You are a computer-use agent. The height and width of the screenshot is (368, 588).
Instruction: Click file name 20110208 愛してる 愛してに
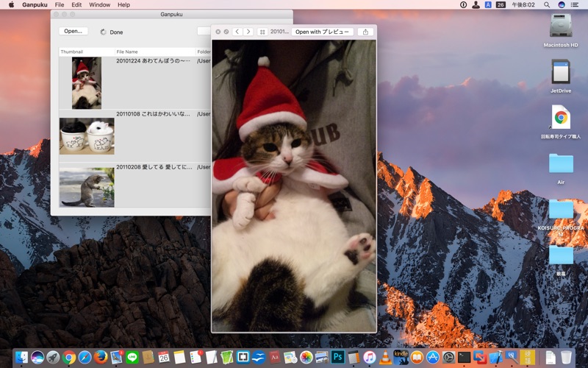pyautogui.click(x=154, y=167)
